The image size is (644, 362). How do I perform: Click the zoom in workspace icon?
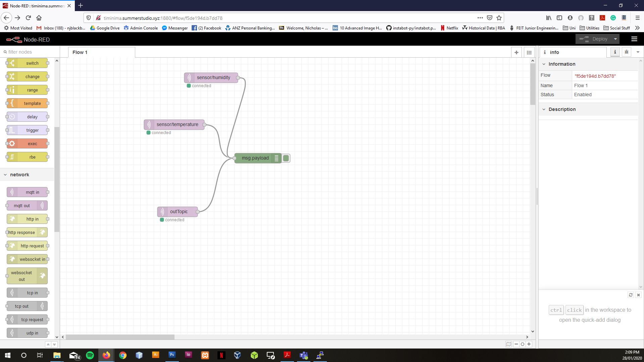529,344
